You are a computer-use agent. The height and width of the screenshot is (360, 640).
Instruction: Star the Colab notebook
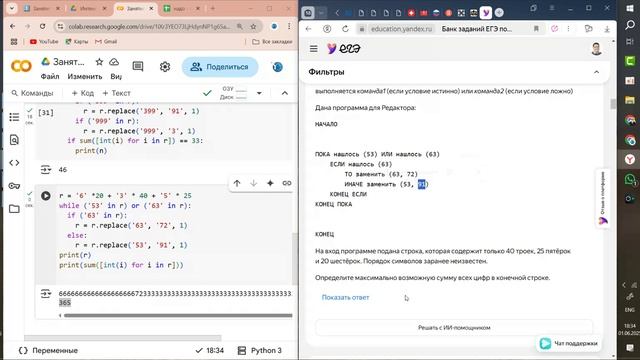click(99, 62)
